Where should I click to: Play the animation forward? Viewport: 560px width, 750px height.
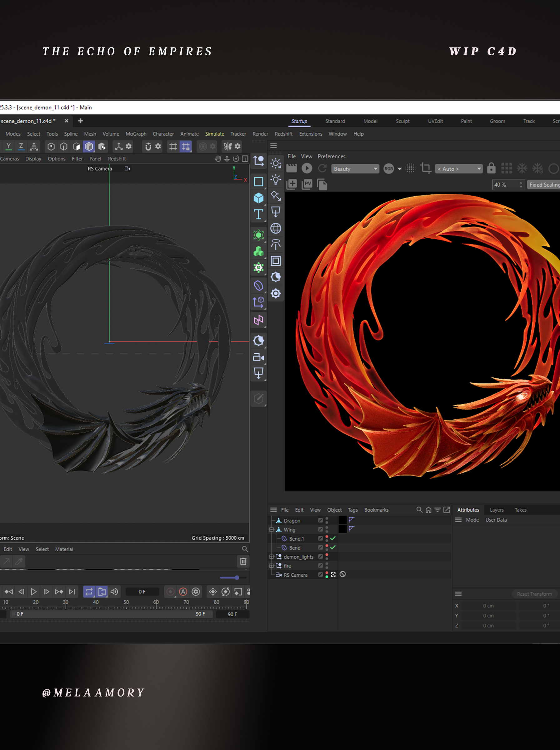point(33,592)
